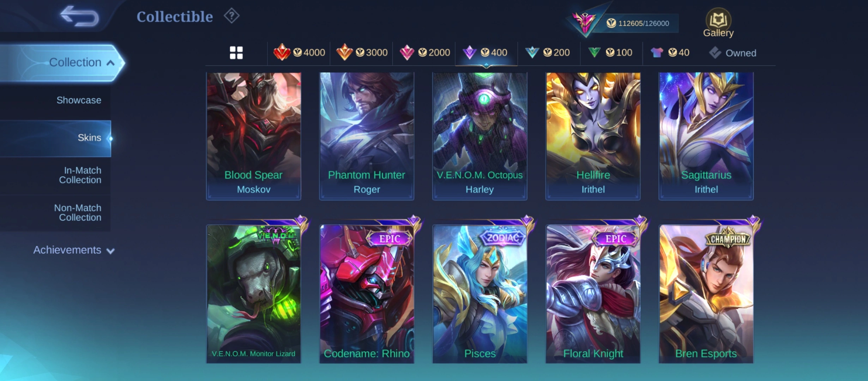This screenshot has width=868, height=381.
Task: Filter by the 40 shirt tier
Action: pos(670,53)
